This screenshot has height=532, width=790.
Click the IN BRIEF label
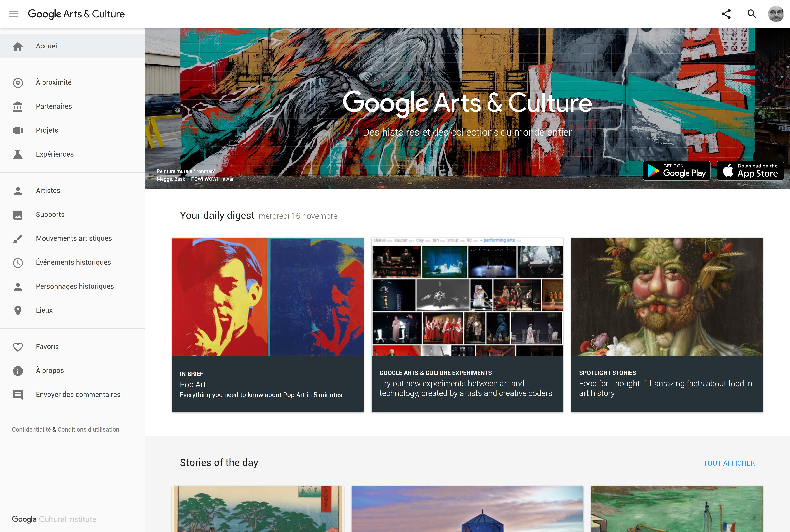pyautogui.click(x=191, y=374)
